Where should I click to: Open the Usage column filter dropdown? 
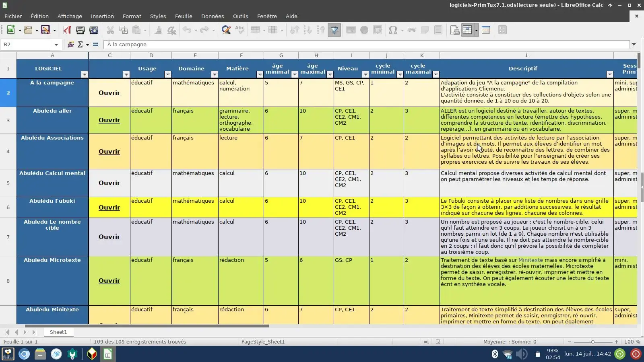[168, 74]
